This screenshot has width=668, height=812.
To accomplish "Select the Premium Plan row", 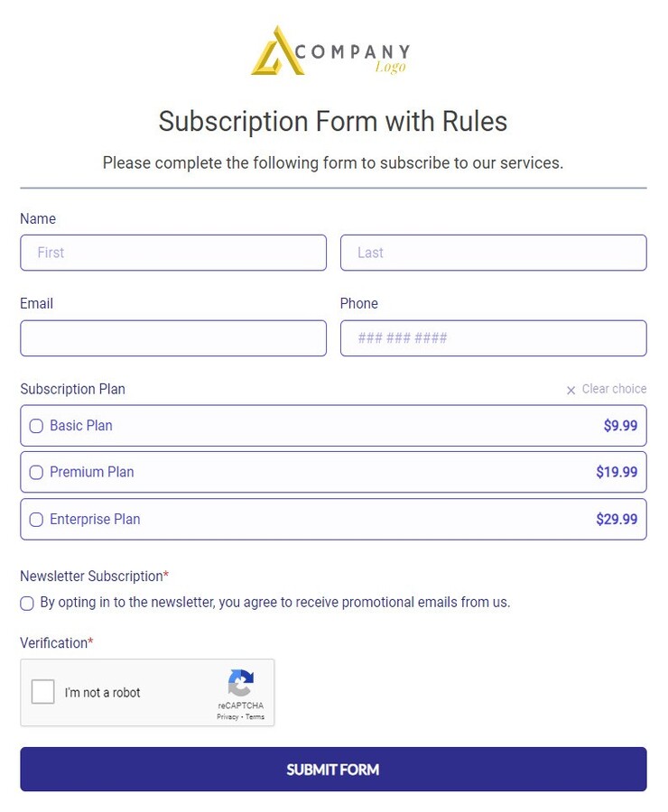I will pyautogui.click(x=333, y=472).
